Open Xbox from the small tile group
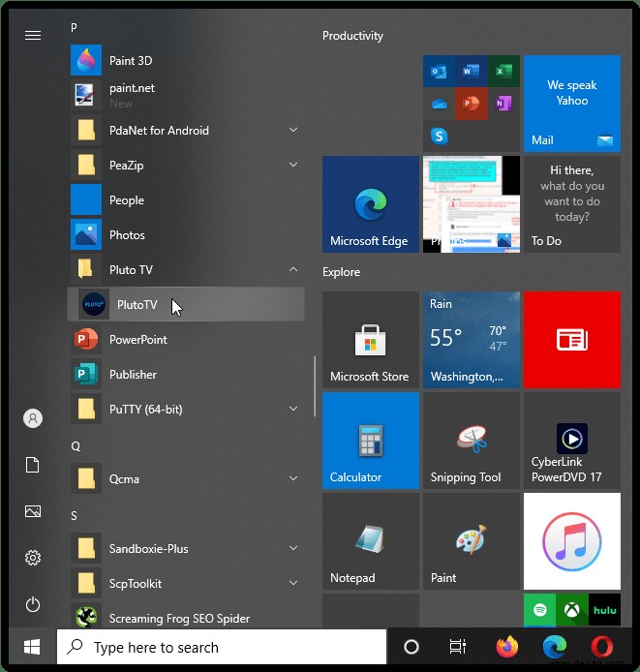Screen dimensions: 640x672 tap(572, 609)
